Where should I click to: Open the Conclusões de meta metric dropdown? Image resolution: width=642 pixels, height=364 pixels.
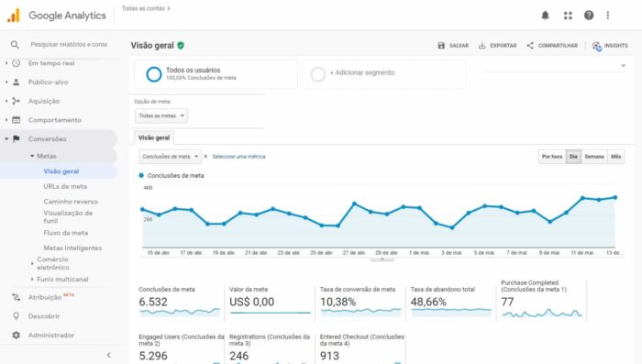click(x=170, y=157)
